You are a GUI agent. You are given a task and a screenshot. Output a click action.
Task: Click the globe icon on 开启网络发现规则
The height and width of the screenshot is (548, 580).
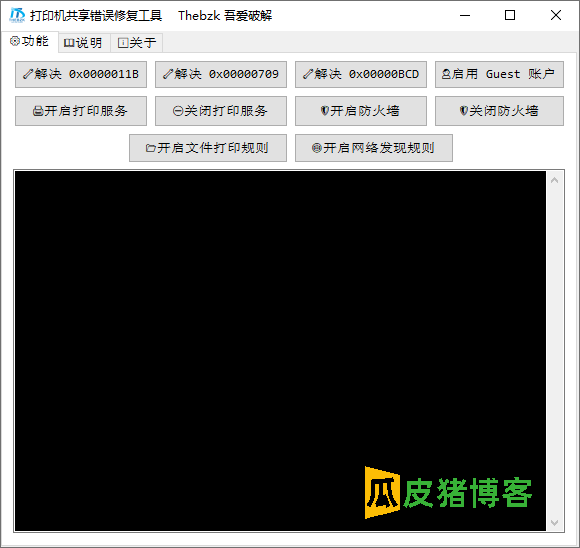click(x=317, y=148)
